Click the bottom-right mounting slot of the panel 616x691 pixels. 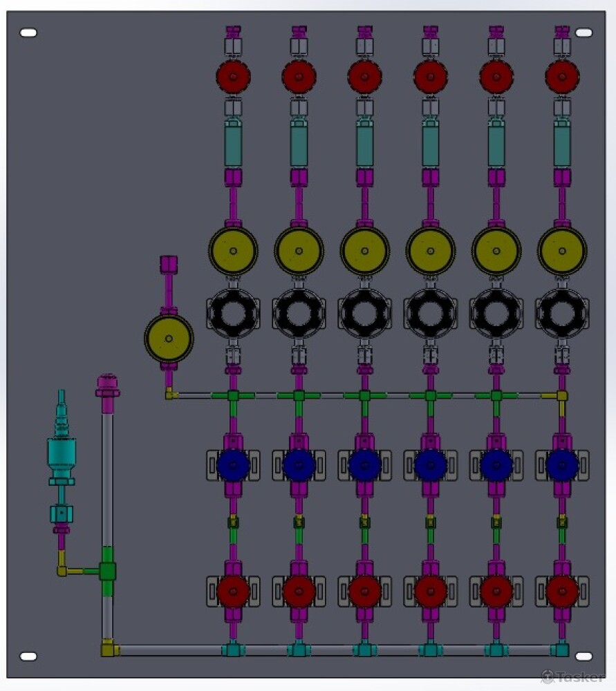coord(584,656)
